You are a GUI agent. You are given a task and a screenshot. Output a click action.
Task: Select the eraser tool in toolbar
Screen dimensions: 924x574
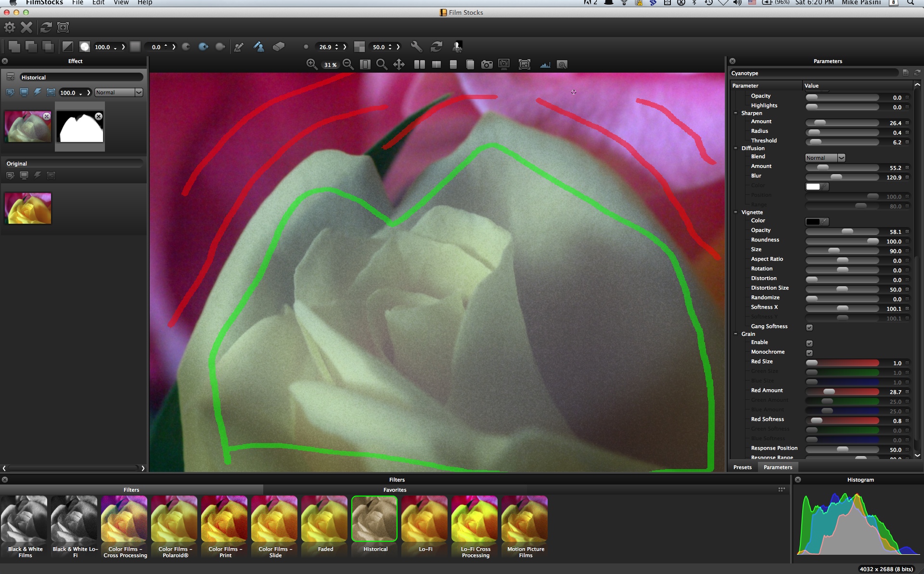point(279,47)
